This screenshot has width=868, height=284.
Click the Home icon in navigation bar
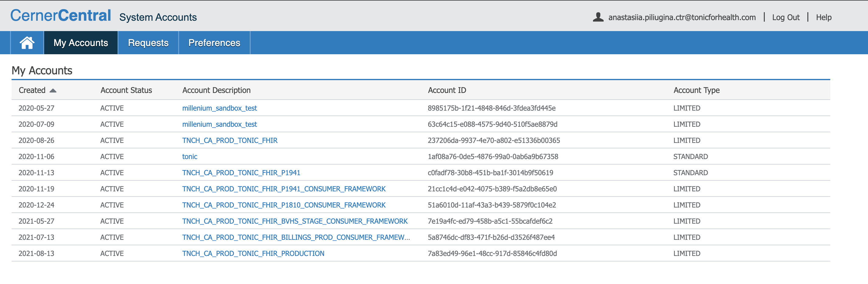27,43
